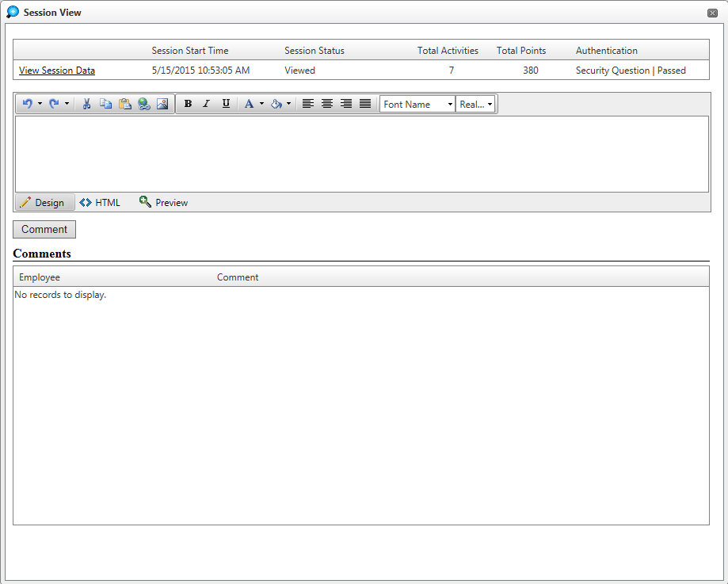Click the background color paint bucket icon

pos(276,104)
